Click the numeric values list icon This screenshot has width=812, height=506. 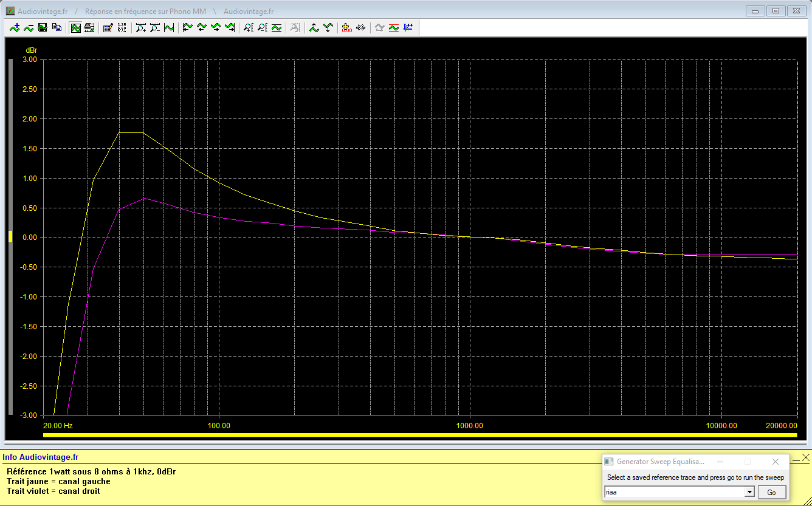(122, 27)
